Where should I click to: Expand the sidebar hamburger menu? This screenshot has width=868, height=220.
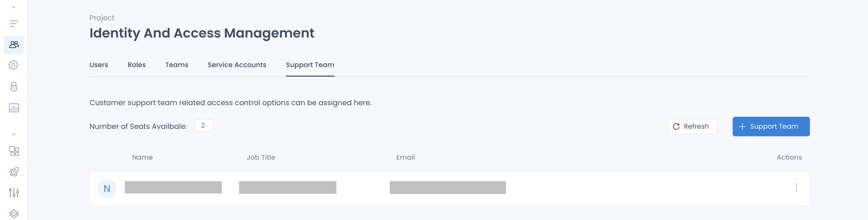(x=14, y=24)
